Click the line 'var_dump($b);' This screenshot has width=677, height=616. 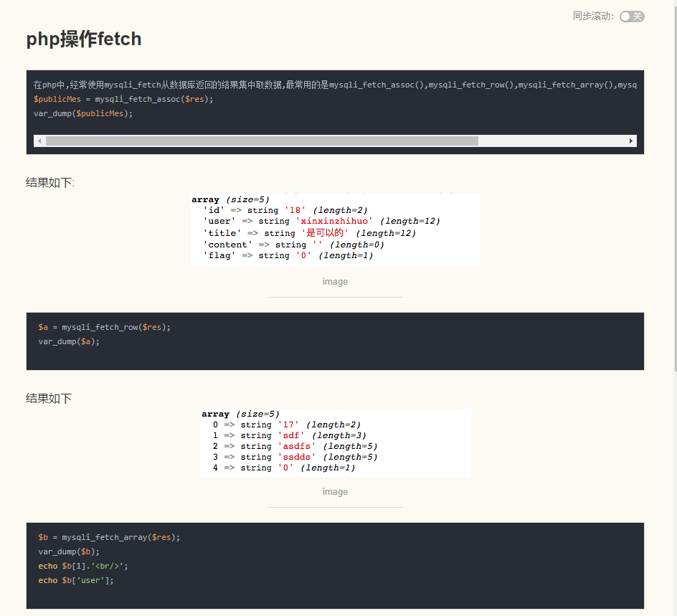[69, 551]
